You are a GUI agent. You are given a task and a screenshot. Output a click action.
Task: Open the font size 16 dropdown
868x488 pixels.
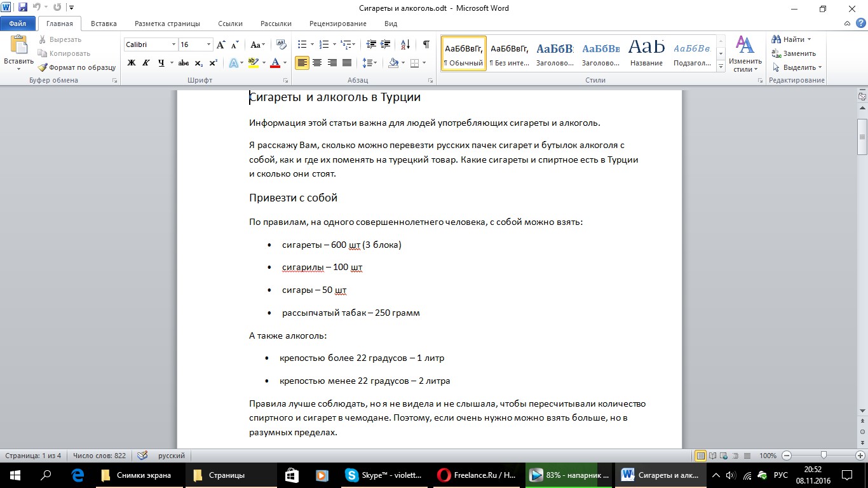[208, 44]
